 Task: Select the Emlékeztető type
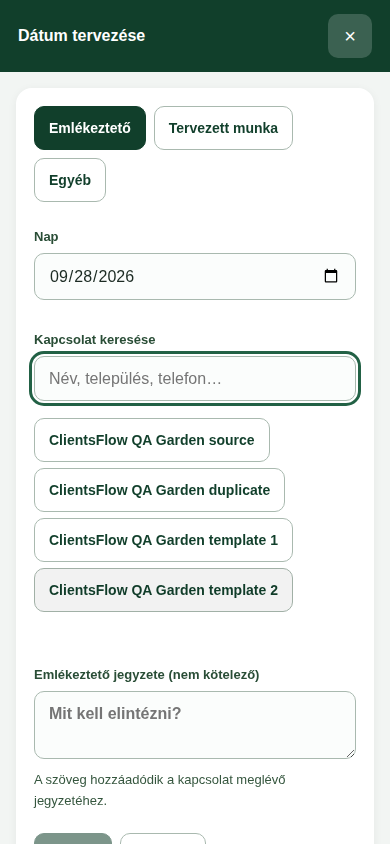90,128
